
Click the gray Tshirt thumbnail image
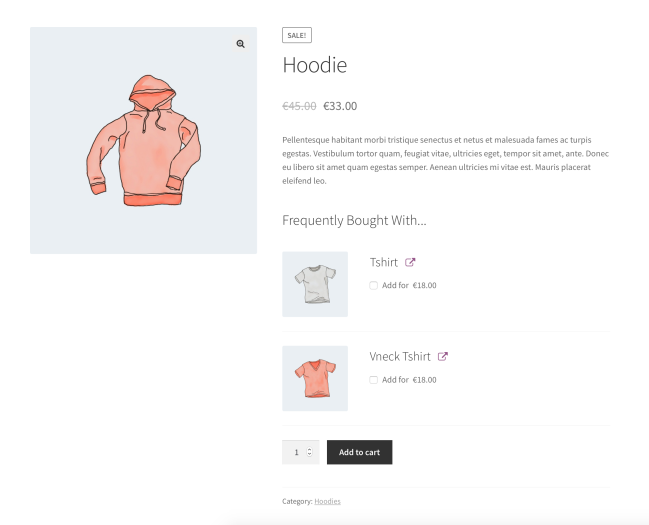[x=315, y=284]
